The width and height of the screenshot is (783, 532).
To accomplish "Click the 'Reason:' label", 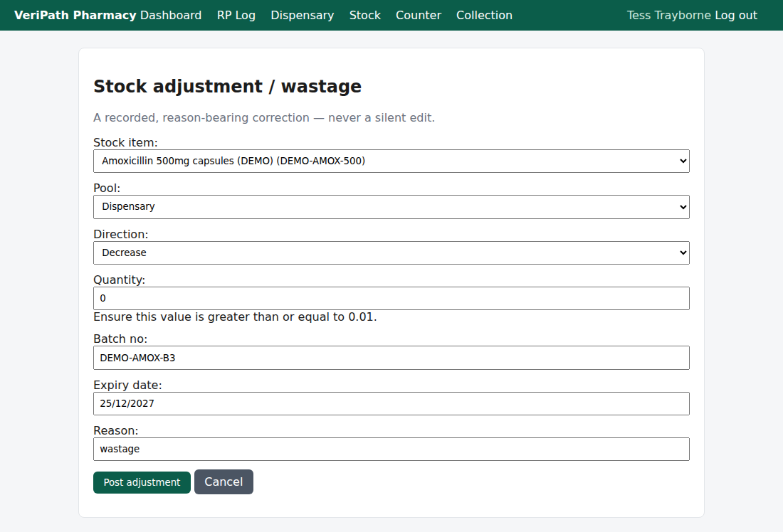I will coord(116,431).
